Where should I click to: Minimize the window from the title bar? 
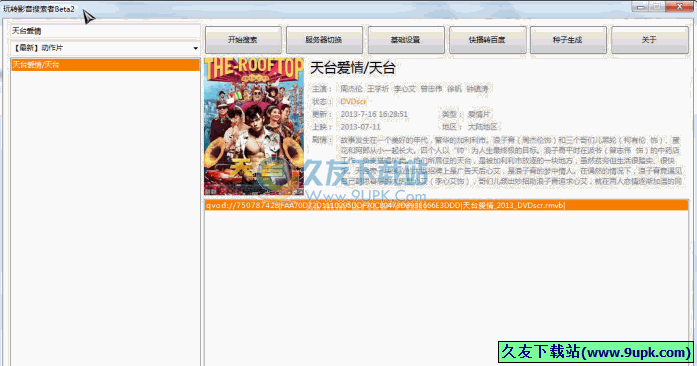pos(641,7)
